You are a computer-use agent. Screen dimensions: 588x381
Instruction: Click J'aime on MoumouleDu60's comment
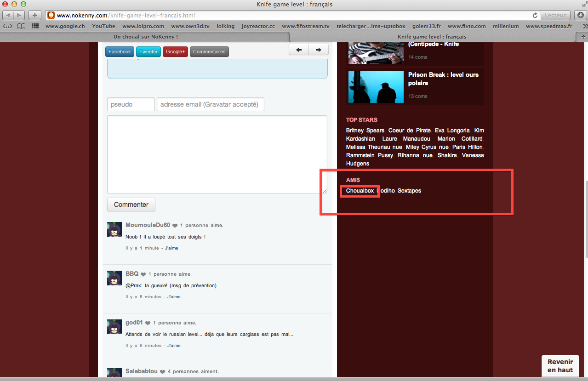pos(171,248)
